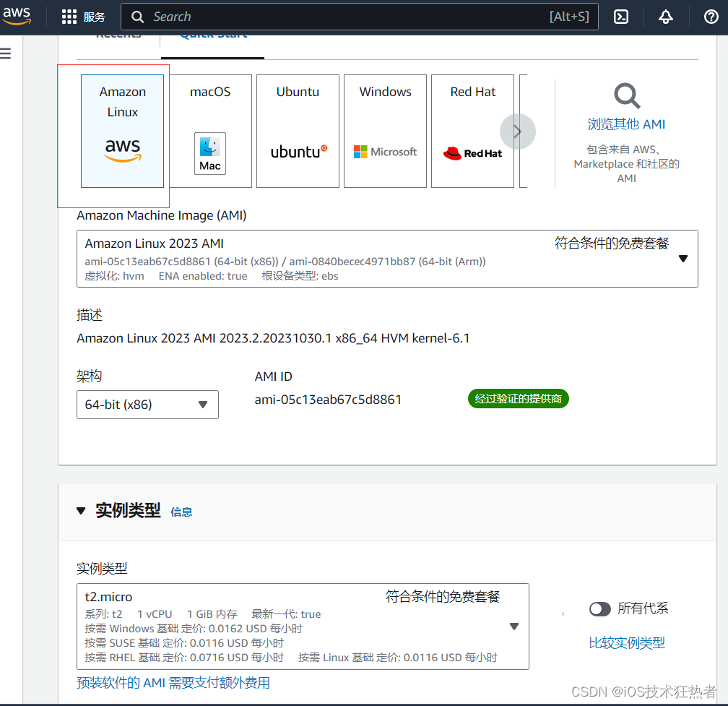This screenshot has width=728, height=706.
Task: Select the macOS AMI tile
Action: click(x=210, y=131)
